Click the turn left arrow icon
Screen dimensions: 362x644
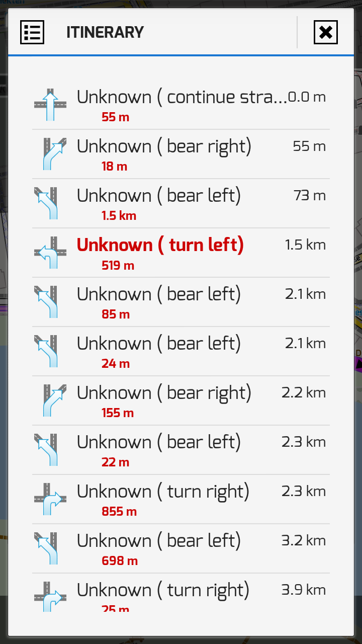[x=50, y=253]
